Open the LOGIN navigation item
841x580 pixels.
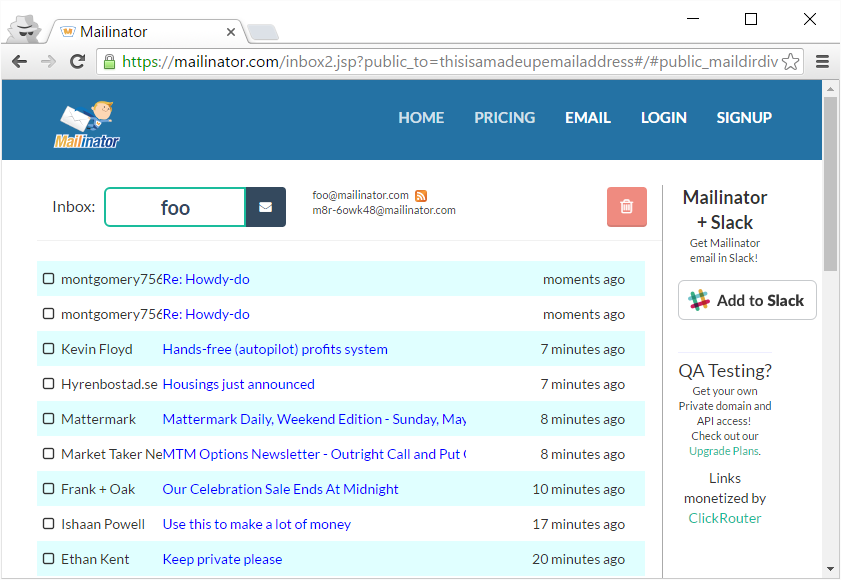664,118
